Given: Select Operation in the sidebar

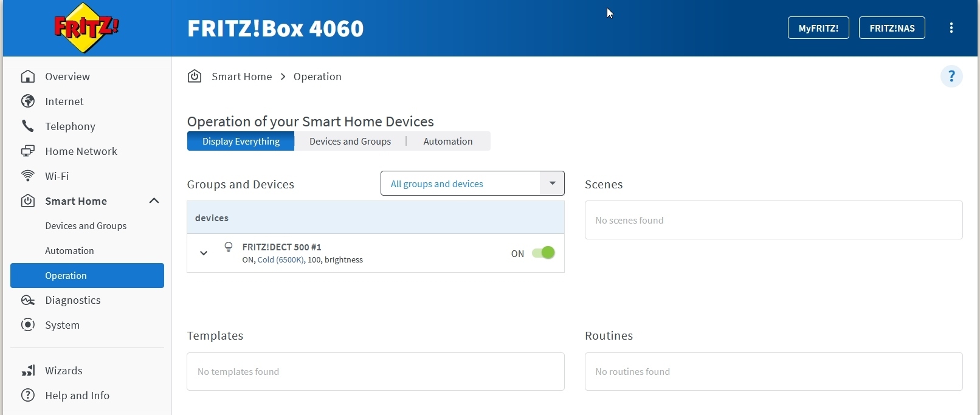Looking at the screenshot, I should click(87, 276).
